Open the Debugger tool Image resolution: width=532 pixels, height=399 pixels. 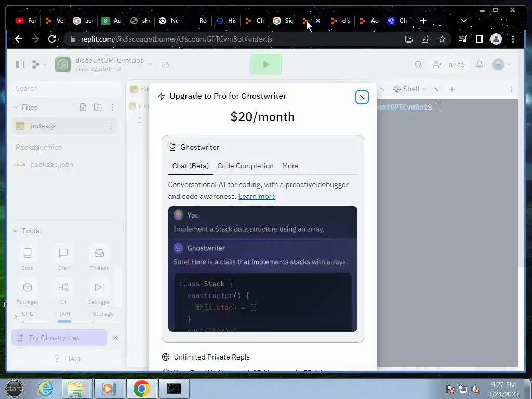(x=99, y=292)
